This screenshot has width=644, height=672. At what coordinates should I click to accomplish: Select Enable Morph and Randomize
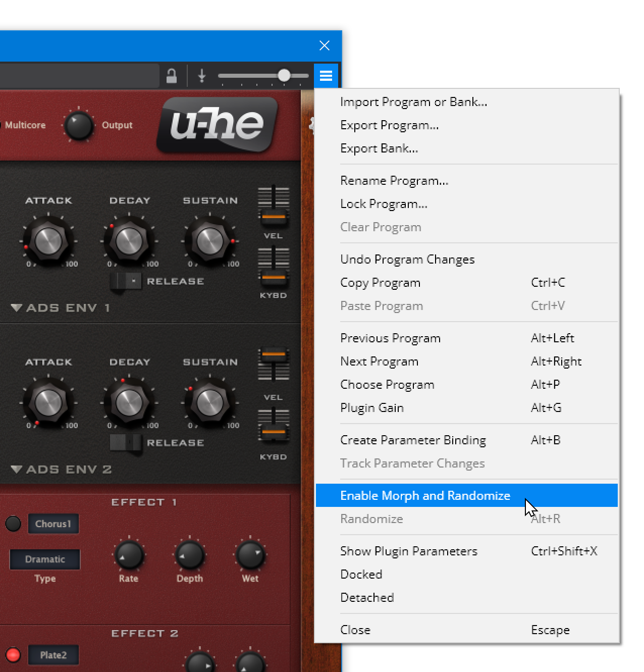coord(425,495)
